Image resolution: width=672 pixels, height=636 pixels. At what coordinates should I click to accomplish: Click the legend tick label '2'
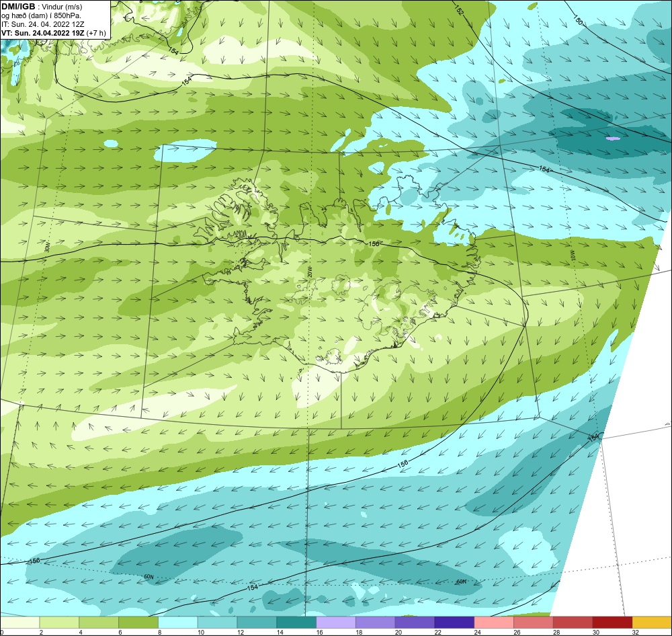click(41, 632)
